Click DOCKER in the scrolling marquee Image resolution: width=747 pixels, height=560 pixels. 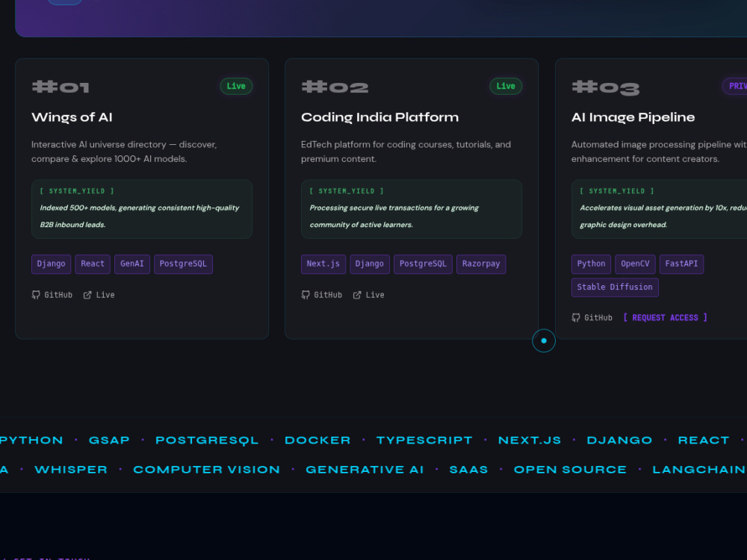[x=317, y=441]
